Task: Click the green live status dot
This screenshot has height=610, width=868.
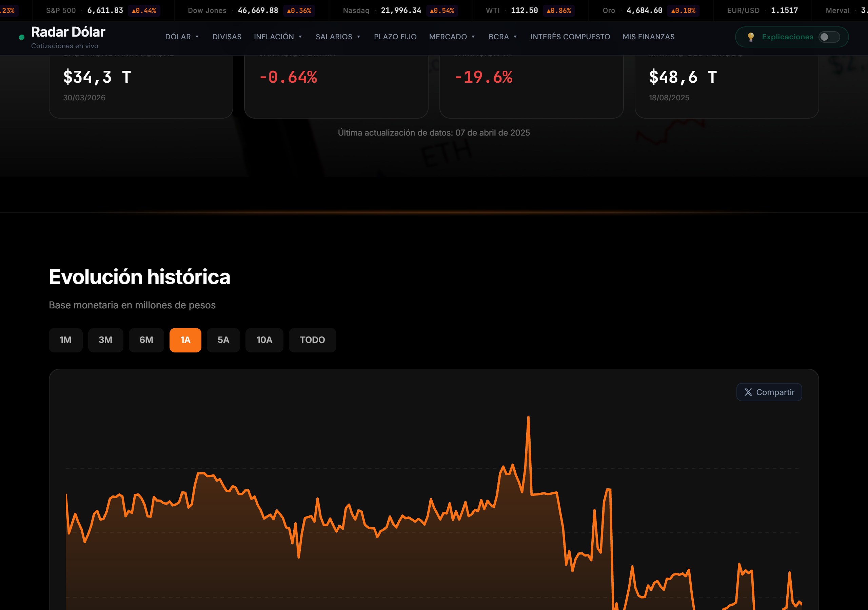Action: coord(22,37)
